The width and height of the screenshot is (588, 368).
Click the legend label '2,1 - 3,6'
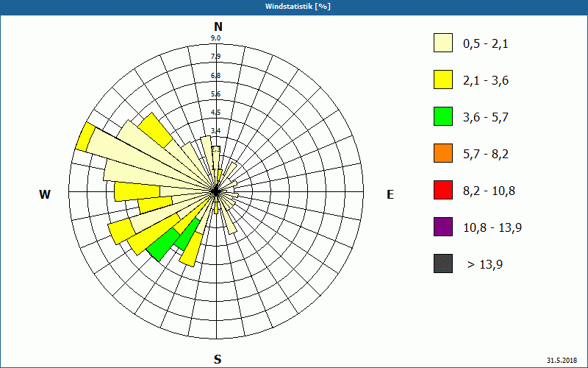point(486,81)
